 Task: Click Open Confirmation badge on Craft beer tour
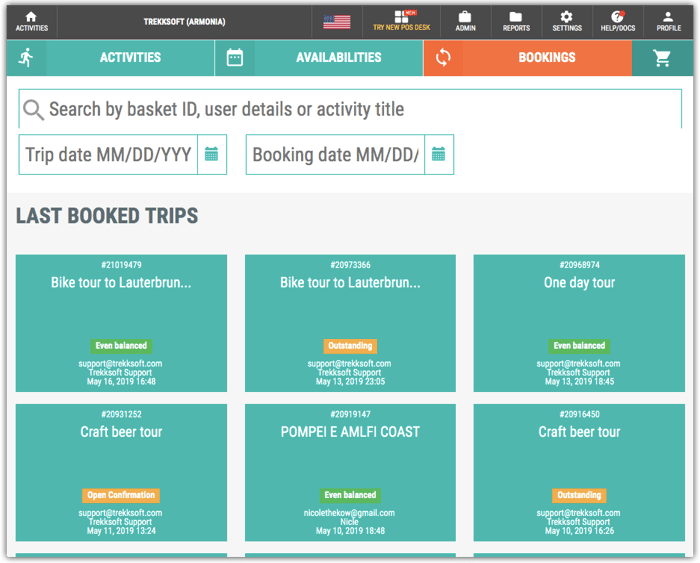point(121,495)
